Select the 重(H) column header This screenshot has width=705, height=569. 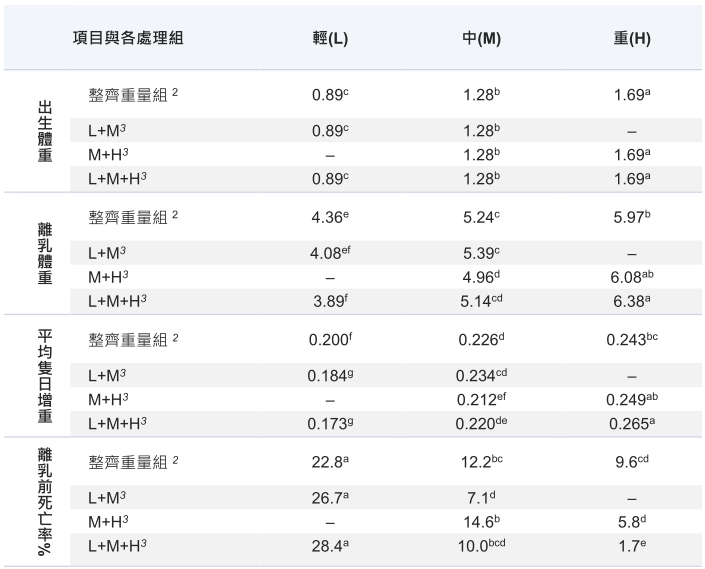pos(632,38)
